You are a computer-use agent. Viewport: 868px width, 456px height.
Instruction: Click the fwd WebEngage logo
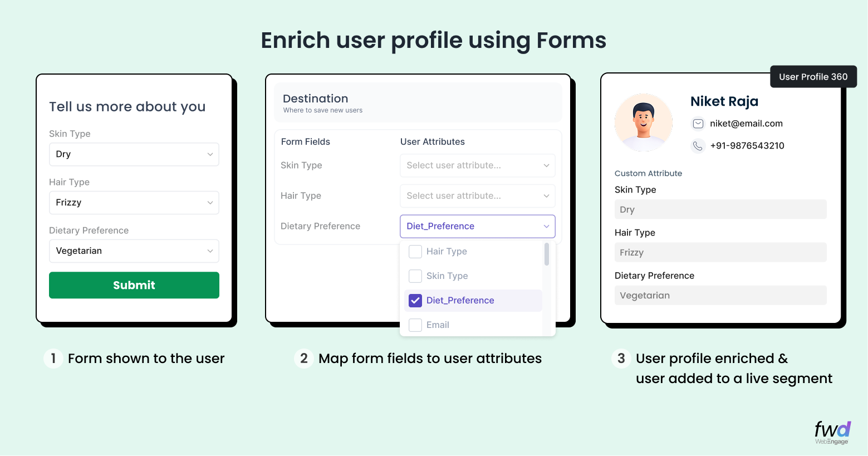point(832,433)
